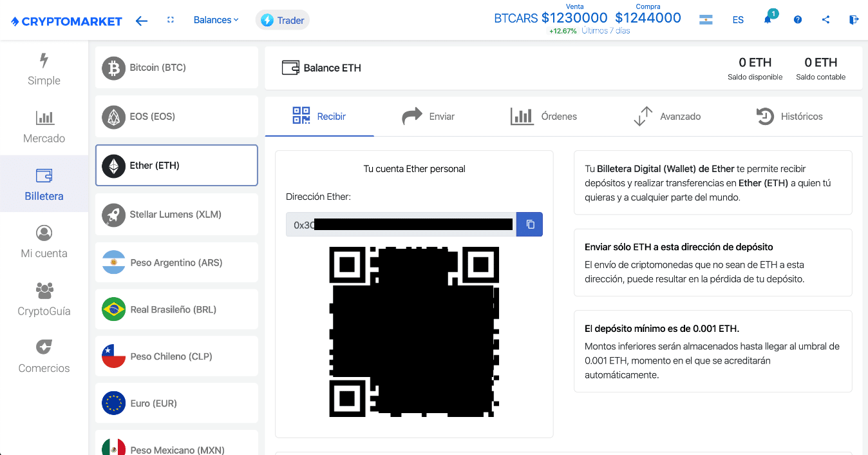868x455 pixels.
Task: Copy the Ether address
Action: coord(530,224)
